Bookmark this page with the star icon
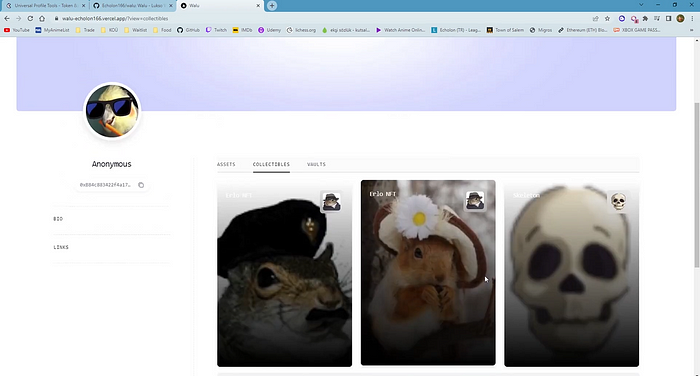Image resolution: width=700 pixels, height=376 pixels. coord(607,18)
